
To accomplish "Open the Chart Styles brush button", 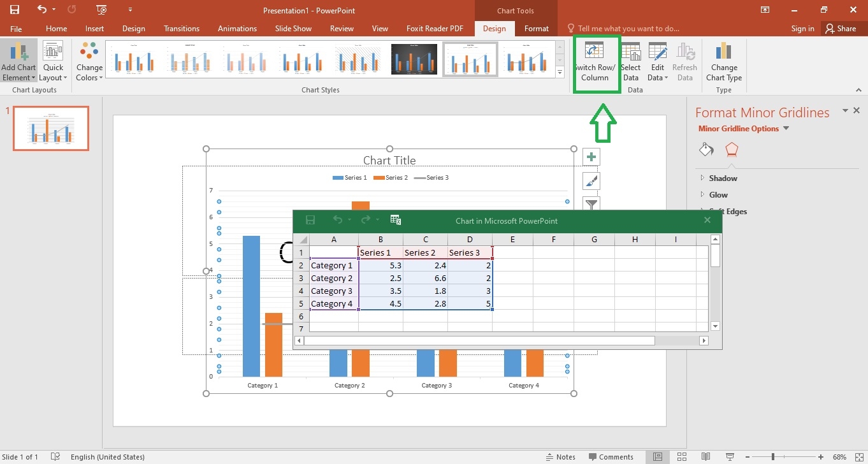I will pyautogui.click(x=591, y=181).
